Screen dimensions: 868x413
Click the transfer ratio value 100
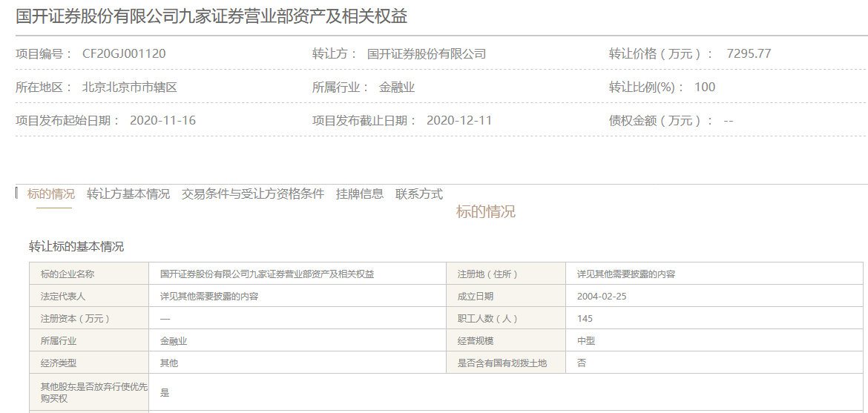tap(705, 87)
